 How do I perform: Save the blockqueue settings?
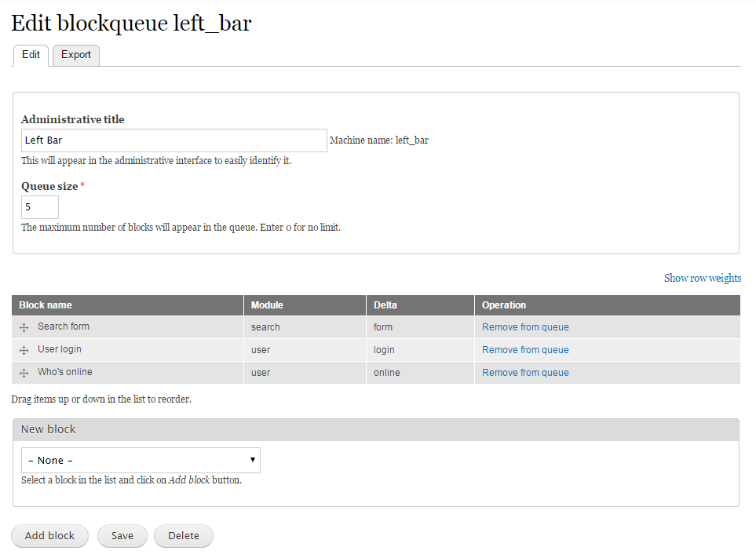[x=122, y=536]
